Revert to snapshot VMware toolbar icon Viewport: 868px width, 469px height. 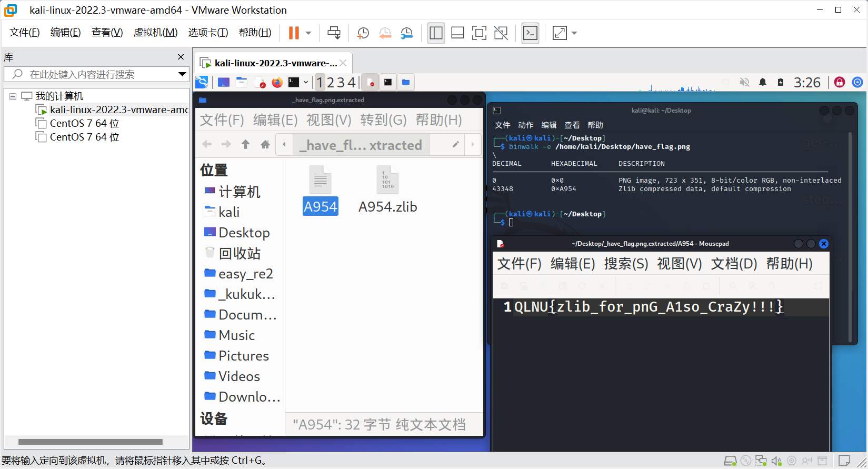pyautogui.click(x=385, y=33)
